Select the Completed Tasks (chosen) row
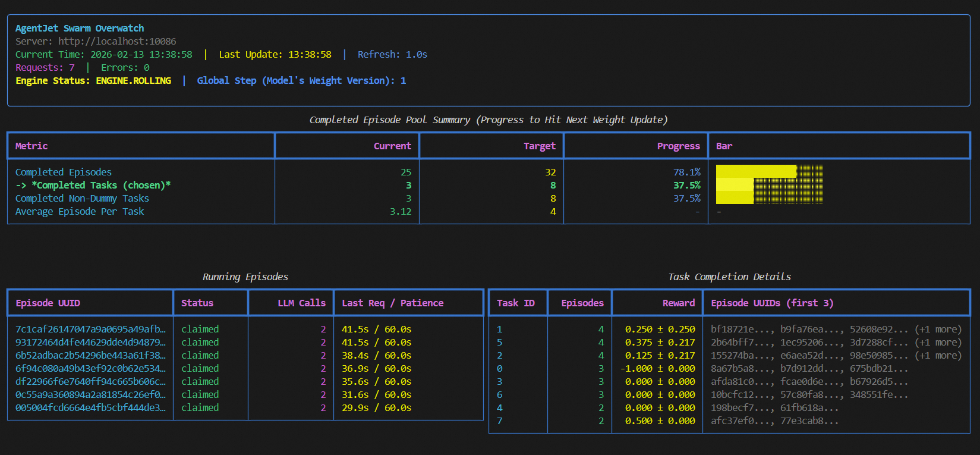The width and height of the screenshot is (980, 455). [x=93, y=186]
